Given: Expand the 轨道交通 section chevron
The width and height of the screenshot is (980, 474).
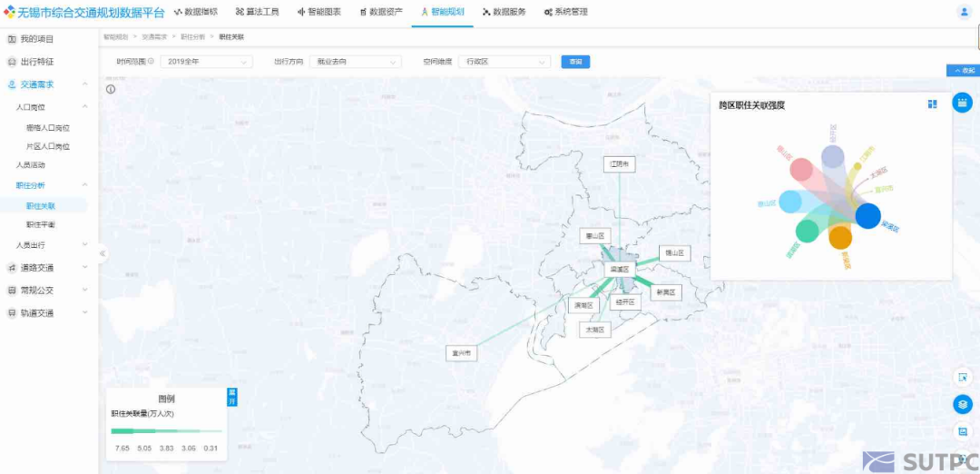Looking at the screenshot, I should (85, 313).
